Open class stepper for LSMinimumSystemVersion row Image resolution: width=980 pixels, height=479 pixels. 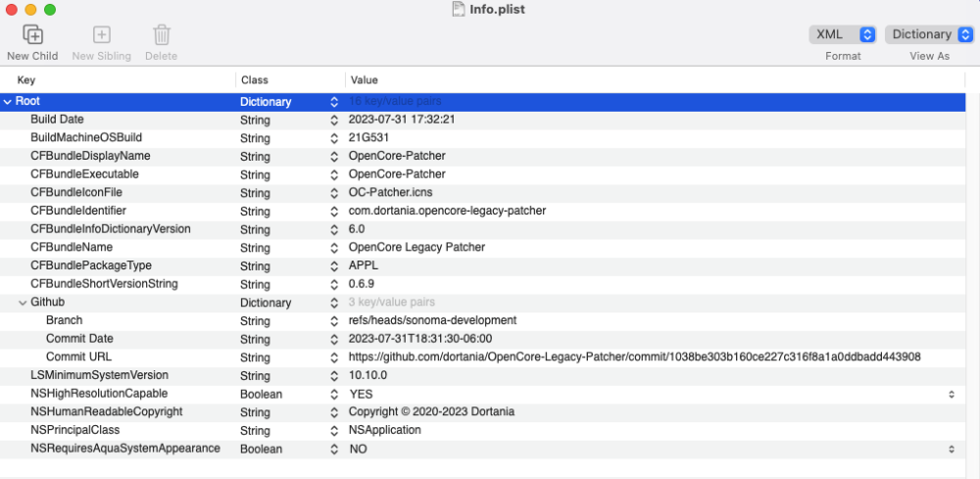click(x=334, y=376)
